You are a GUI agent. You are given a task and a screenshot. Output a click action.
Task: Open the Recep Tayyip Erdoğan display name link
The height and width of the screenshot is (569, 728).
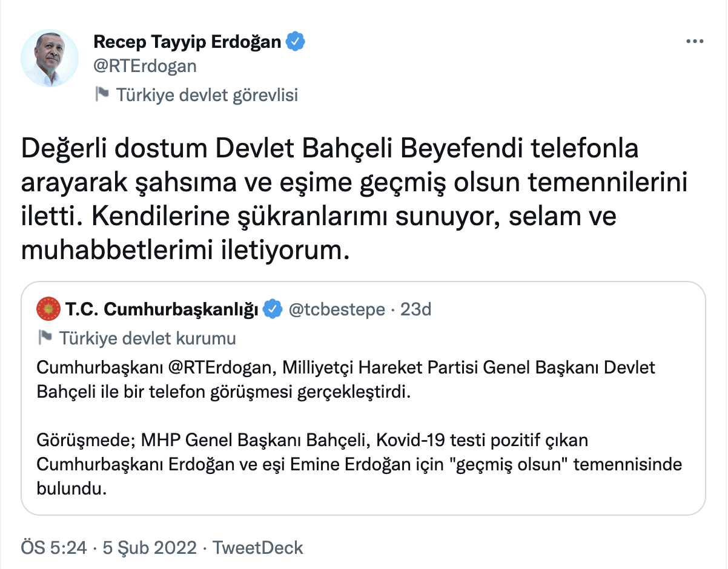[188, 42]
